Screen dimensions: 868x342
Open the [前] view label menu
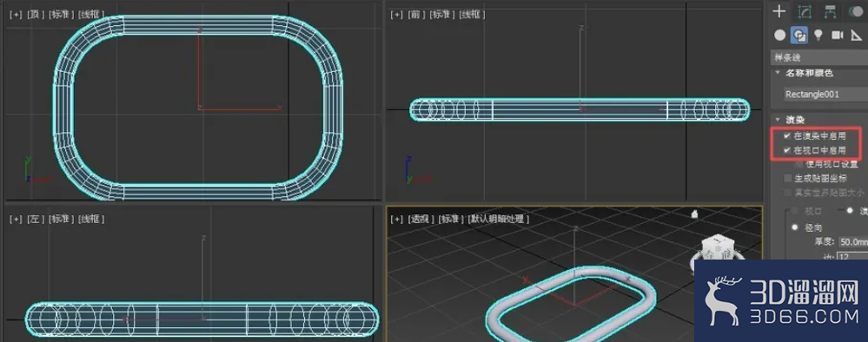[416, 15]
